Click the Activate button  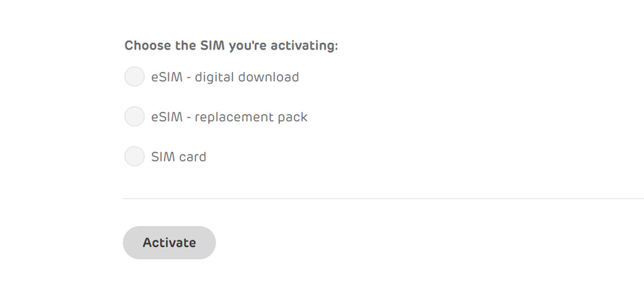(169, 243)
